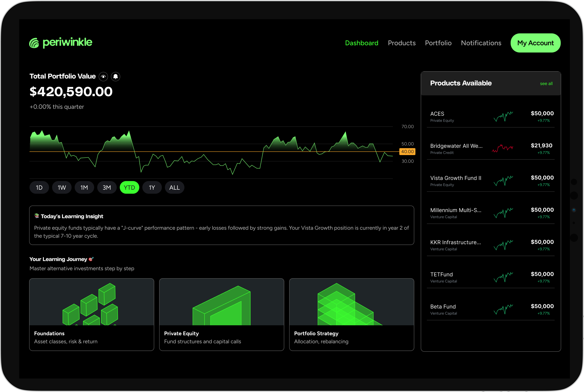Open the Products navigation tab

tap(402, 43)
